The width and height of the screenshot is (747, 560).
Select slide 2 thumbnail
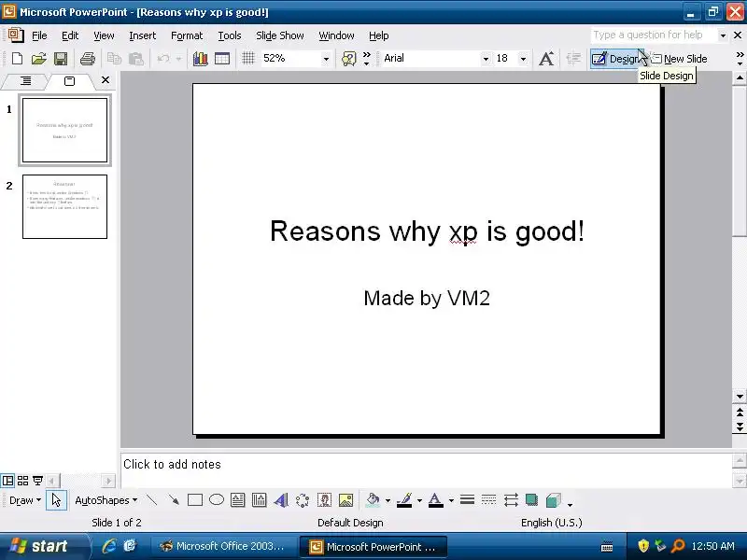[64, 206]
